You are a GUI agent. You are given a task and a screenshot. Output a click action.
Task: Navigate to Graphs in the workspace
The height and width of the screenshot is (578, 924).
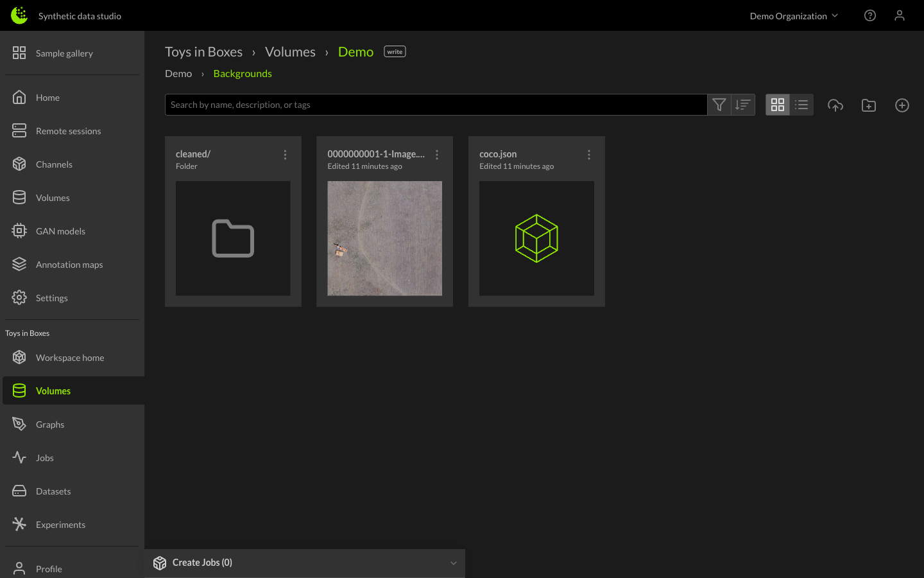(50, 424)
